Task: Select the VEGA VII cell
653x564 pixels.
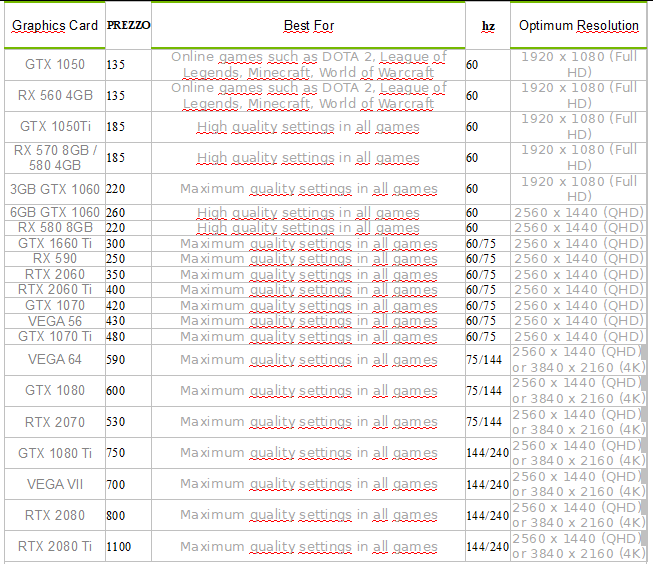Action: coord(55,484)
